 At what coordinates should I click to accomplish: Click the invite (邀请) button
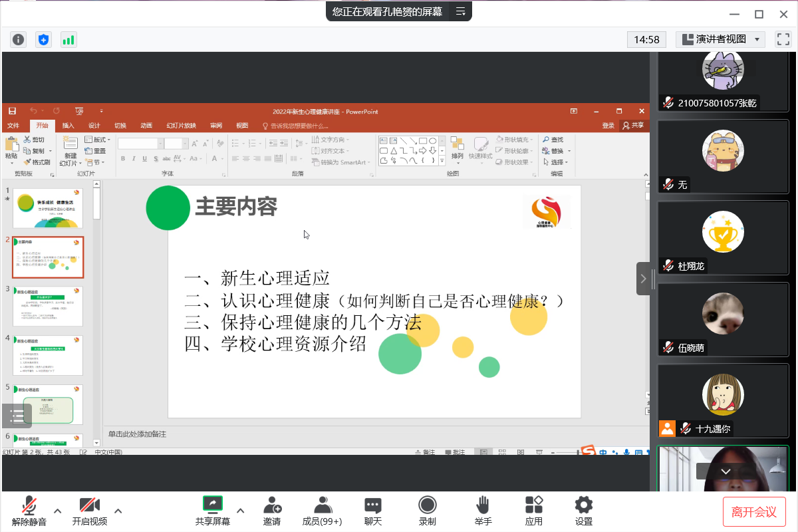[271, 511]
